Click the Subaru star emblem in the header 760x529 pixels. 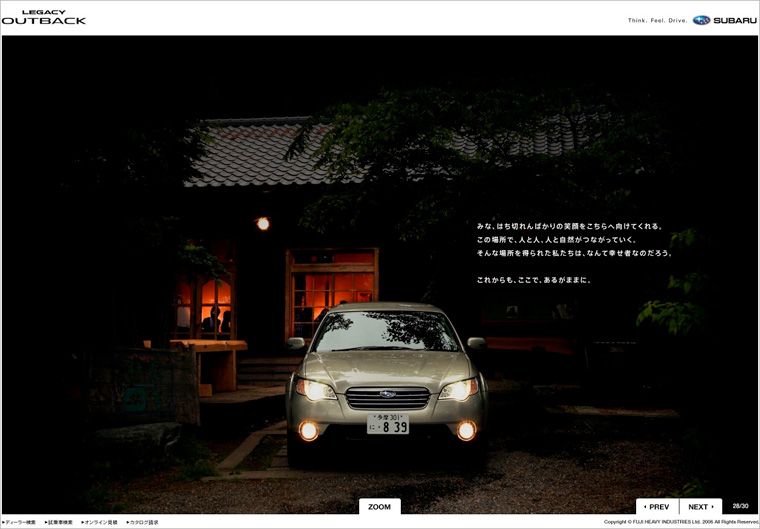tap(701, 20)
